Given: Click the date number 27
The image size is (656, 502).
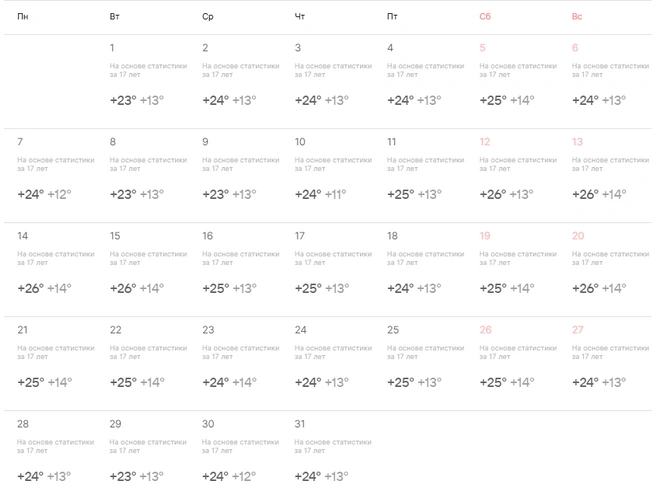Looking at the screenshot, I should click(x=578, y=330).
